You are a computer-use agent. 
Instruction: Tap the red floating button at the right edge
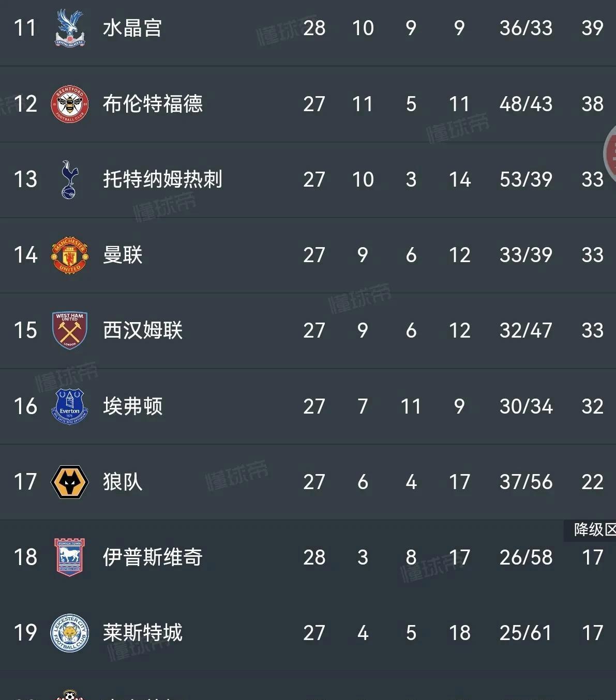[610, 154]
